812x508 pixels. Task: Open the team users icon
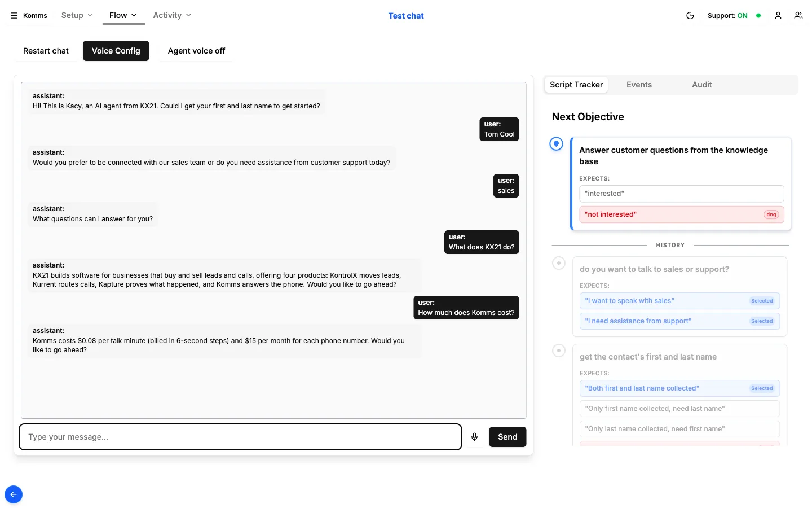pos(798,16)
